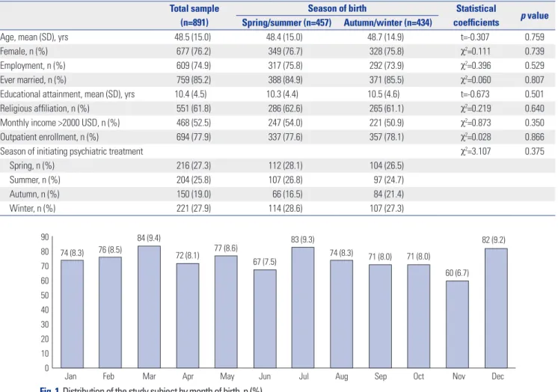Click the 'Ever married, n (%)' row label
The image size is (558, 392).
tap(33, 80)
